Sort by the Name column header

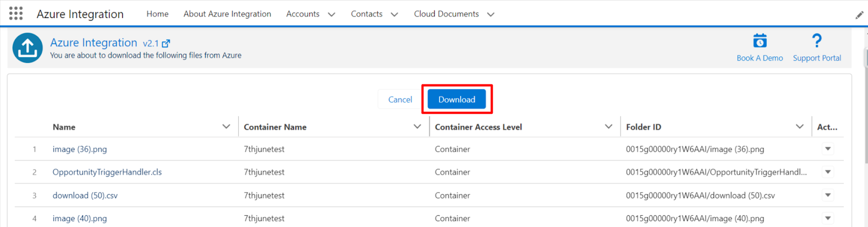[x=64, y=127]
